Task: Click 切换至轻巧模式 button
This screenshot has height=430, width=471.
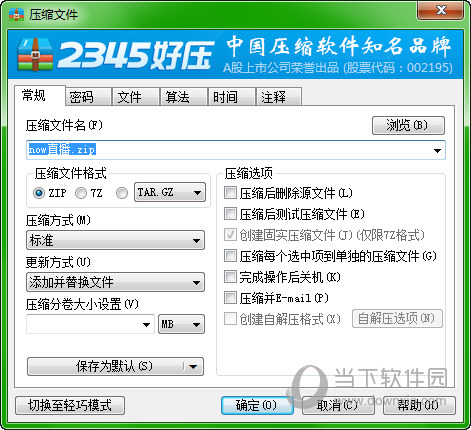Action: point(70,405)
